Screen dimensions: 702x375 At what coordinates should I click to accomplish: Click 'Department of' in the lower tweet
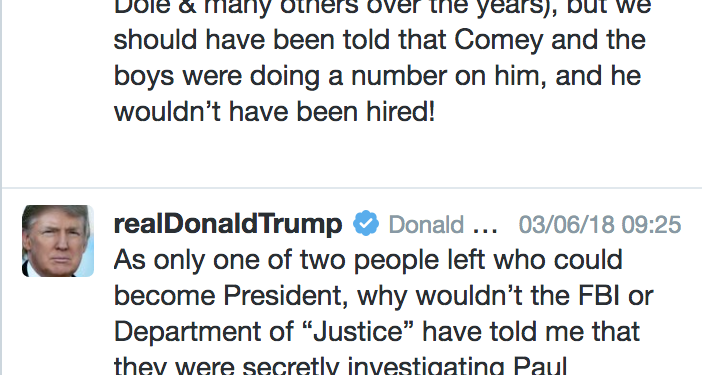click(204, 332)
